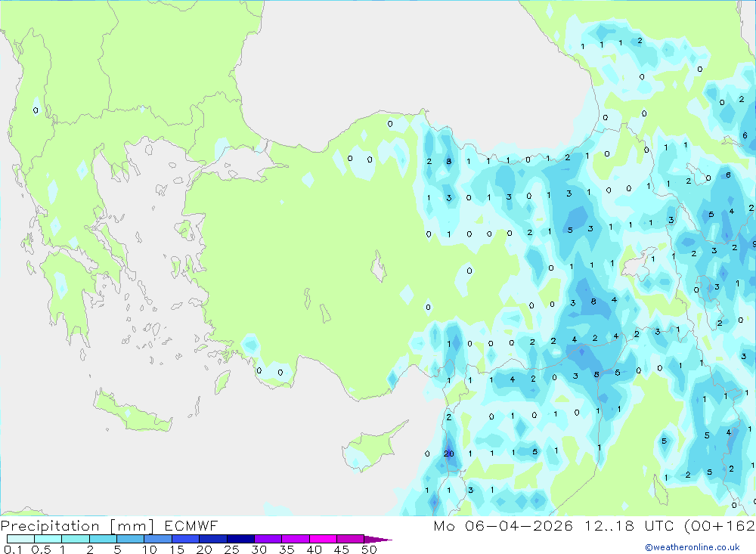Choose the 45–50 mm legend color band
756x554 pixels.
click(350, 539)
